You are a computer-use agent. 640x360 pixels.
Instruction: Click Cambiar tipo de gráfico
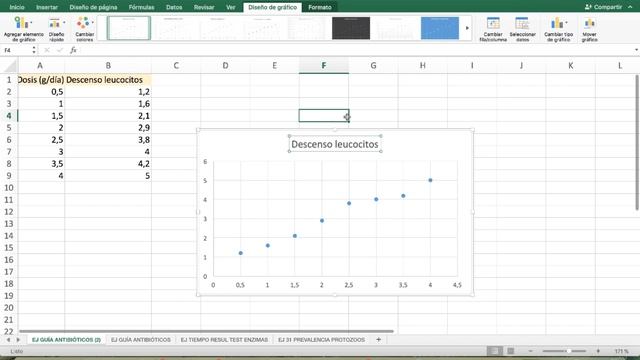(x=558, y=29)
